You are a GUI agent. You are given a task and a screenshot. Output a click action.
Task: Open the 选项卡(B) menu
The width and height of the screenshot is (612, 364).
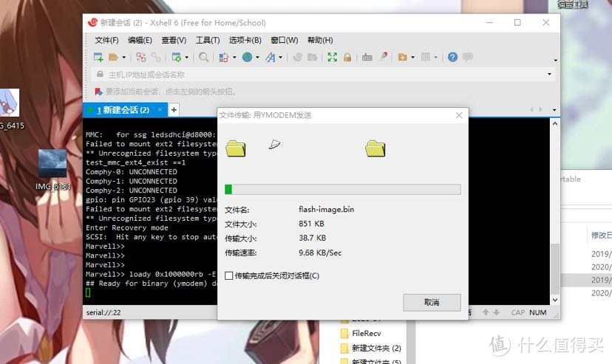click(245, 40)
